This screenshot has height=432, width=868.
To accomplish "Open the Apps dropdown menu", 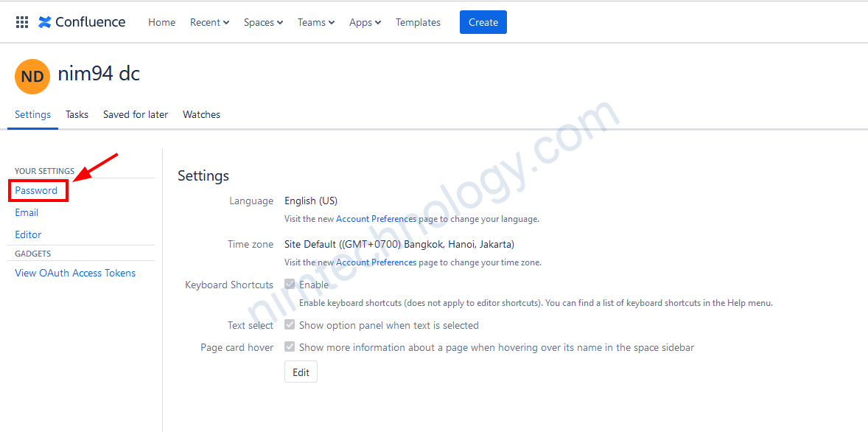I will 365,22.
